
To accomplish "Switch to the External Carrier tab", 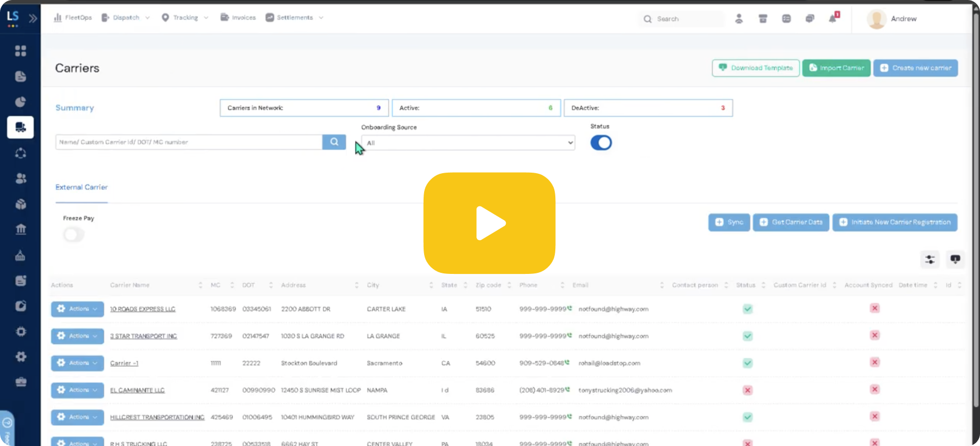I will click(82, 187).
